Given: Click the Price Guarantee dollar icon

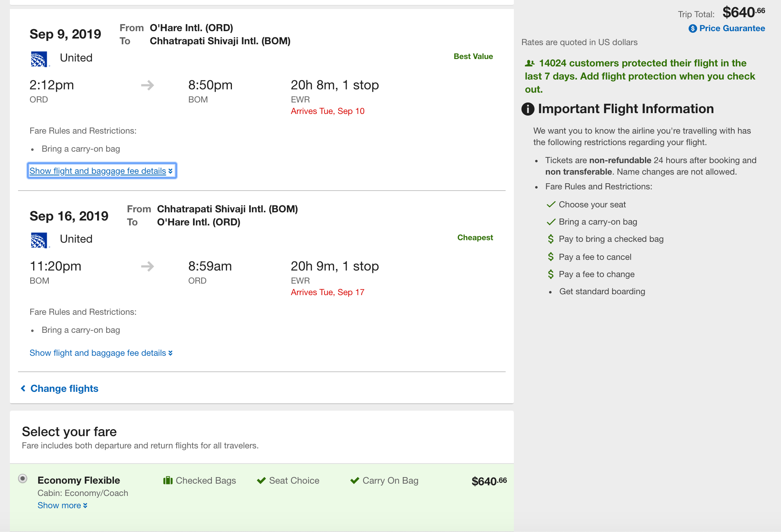Looking at the screenshot, I should 692,29.
